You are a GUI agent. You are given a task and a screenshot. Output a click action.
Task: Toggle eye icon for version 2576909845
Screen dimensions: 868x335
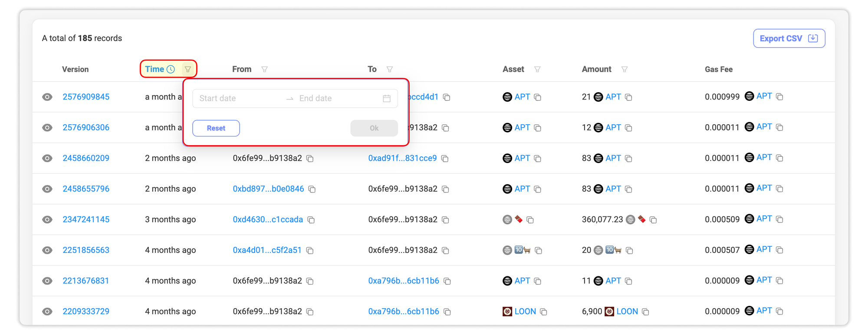[x=47, y=97]
